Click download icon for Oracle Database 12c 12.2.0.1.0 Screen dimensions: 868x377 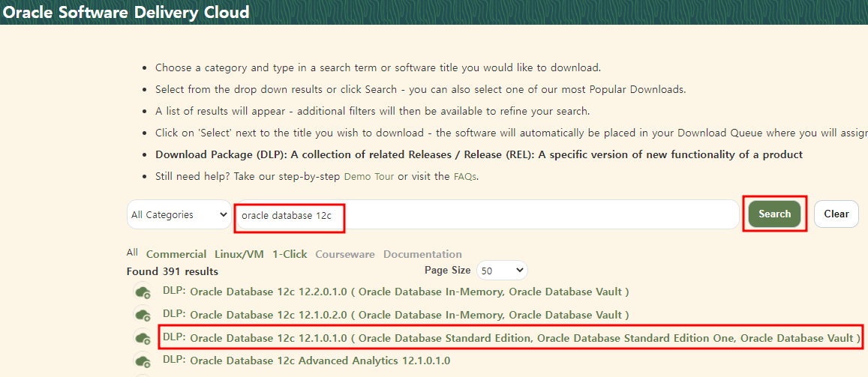(143, 292)
